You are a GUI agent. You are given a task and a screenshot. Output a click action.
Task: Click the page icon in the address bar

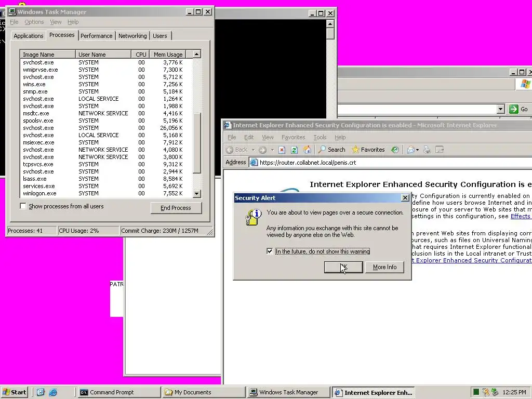pos(254,163)
